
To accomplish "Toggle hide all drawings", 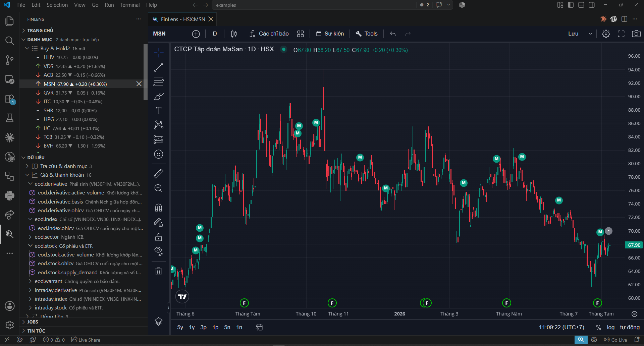I will [159, 251].
